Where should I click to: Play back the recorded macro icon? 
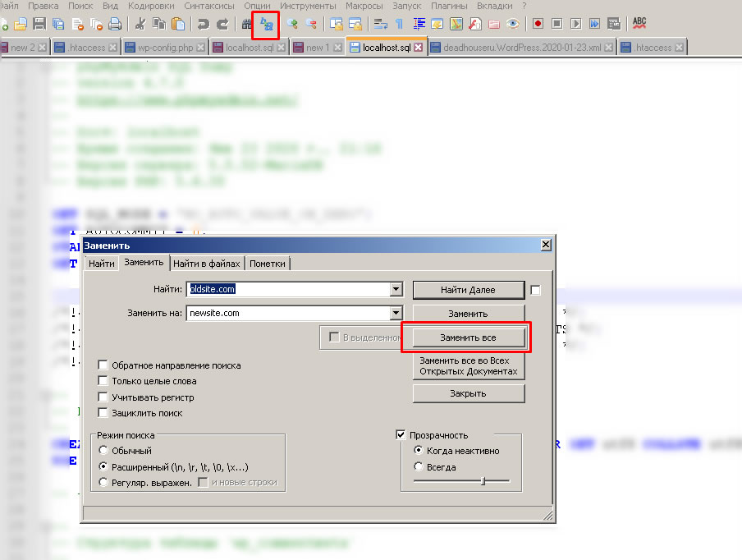click(576, 24)
